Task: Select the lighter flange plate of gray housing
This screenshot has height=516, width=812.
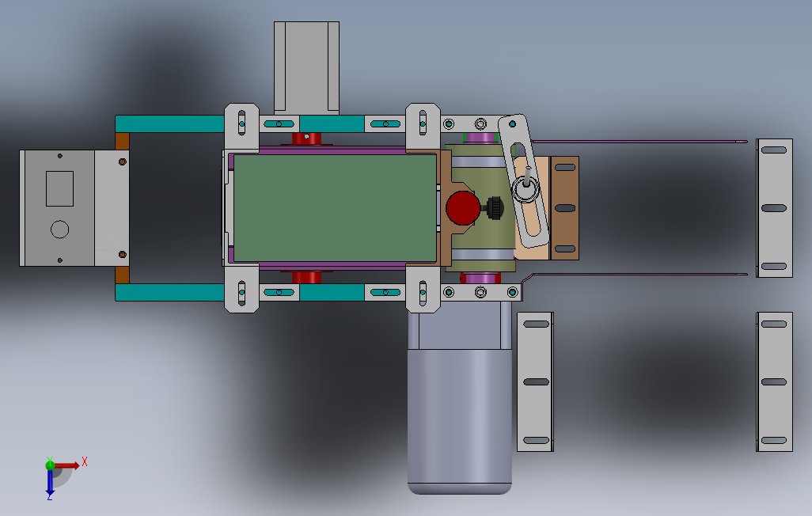Action: [112, 208]
